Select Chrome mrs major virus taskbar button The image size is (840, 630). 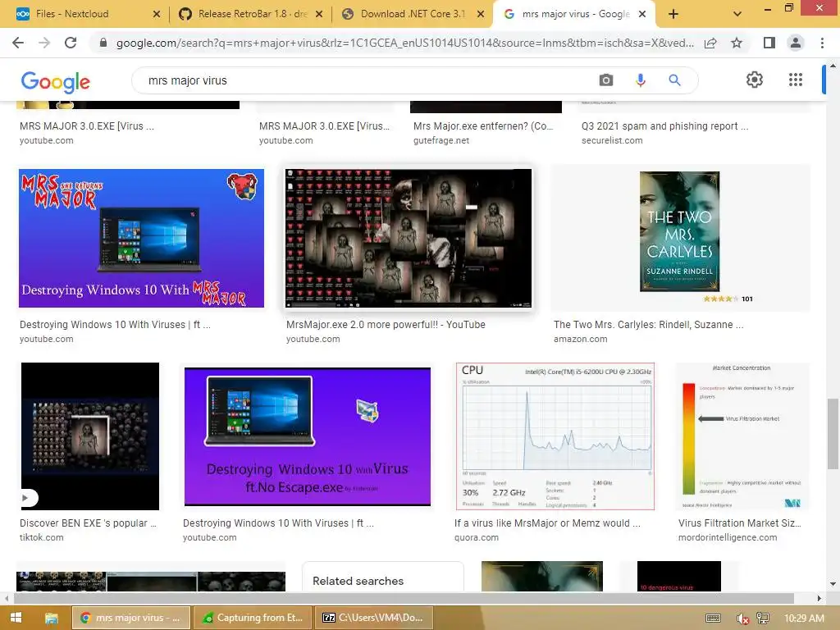click(131, 618)
